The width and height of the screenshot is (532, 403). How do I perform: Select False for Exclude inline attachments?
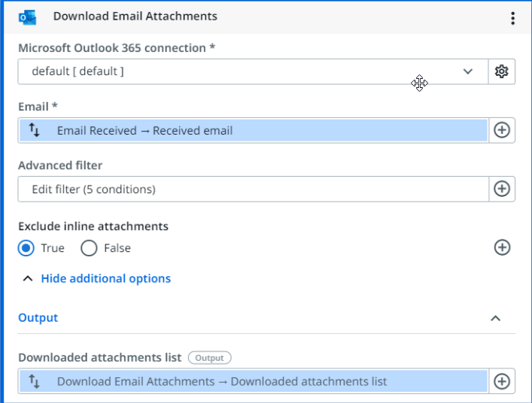pos(89,248)
